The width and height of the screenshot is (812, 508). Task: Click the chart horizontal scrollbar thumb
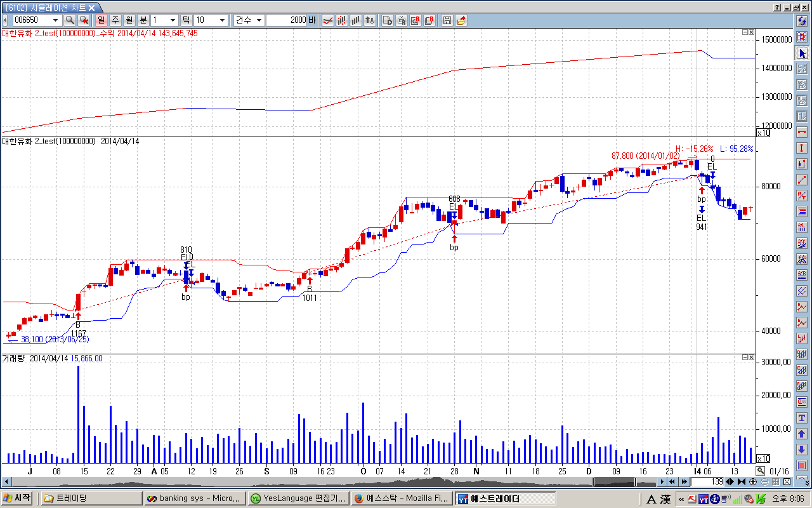tap(614, 481)
